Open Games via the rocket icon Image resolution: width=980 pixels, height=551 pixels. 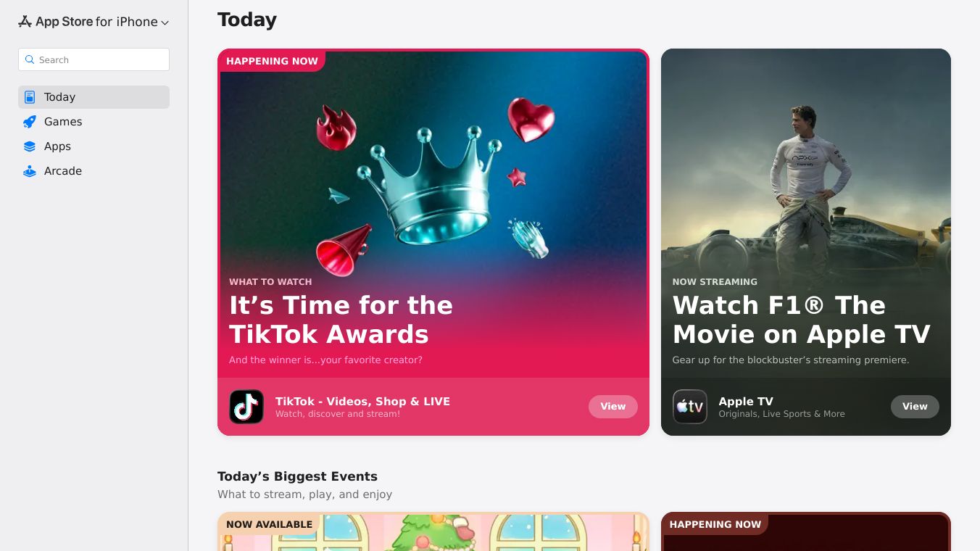coord(30,122)
